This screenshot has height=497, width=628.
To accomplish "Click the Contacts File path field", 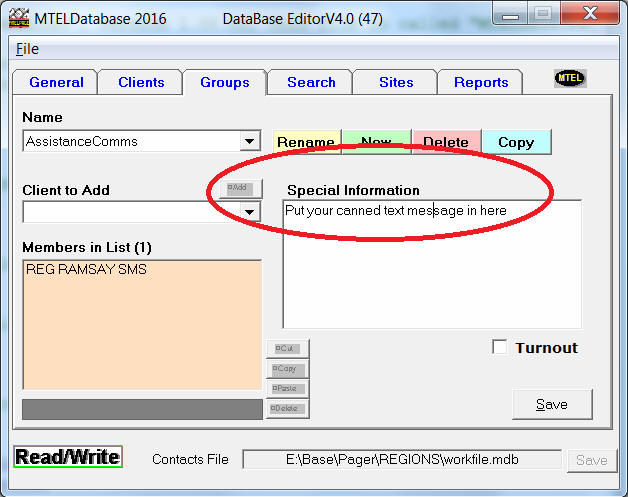I will (402, 459).
